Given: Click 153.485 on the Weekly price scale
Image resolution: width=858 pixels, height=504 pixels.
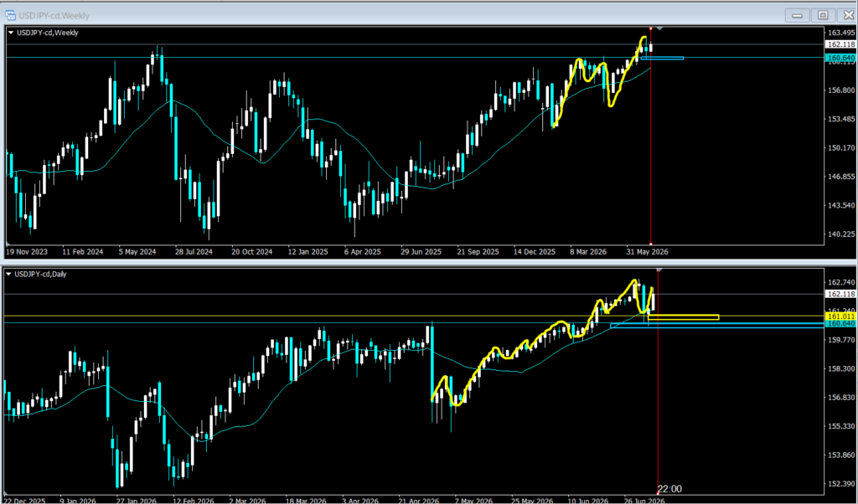Looking at the screenshot, I should click(x=841, y=119).
